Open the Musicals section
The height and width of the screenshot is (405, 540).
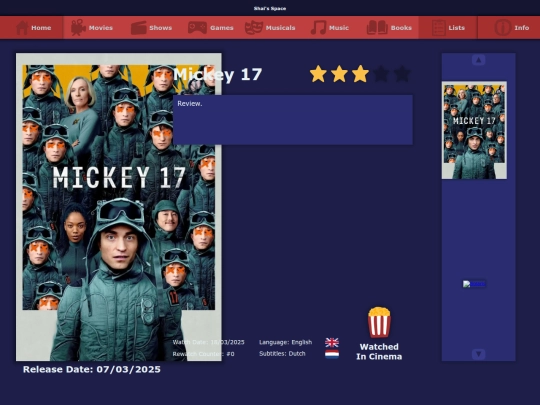270,28
